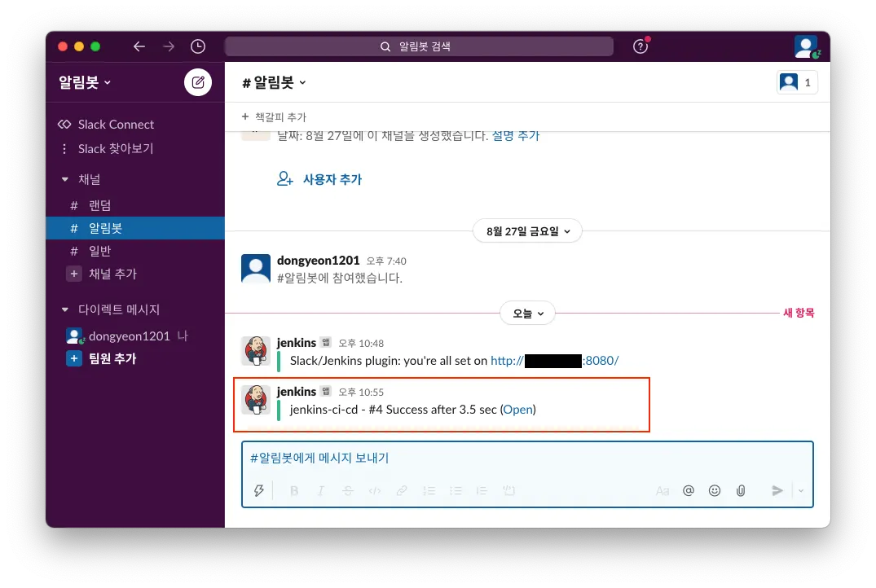
Task: Toggle code block formatting
Action: coord(508,491)
